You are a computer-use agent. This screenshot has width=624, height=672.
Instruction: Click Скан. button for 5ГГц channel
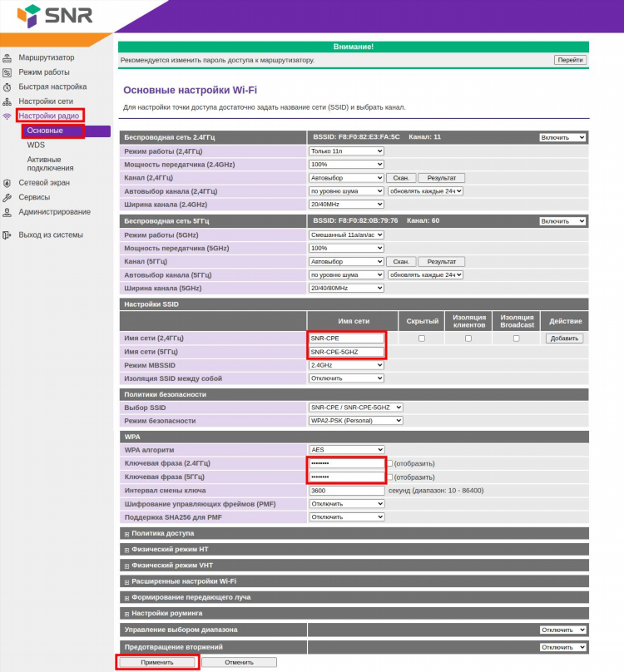click(400, 261)
